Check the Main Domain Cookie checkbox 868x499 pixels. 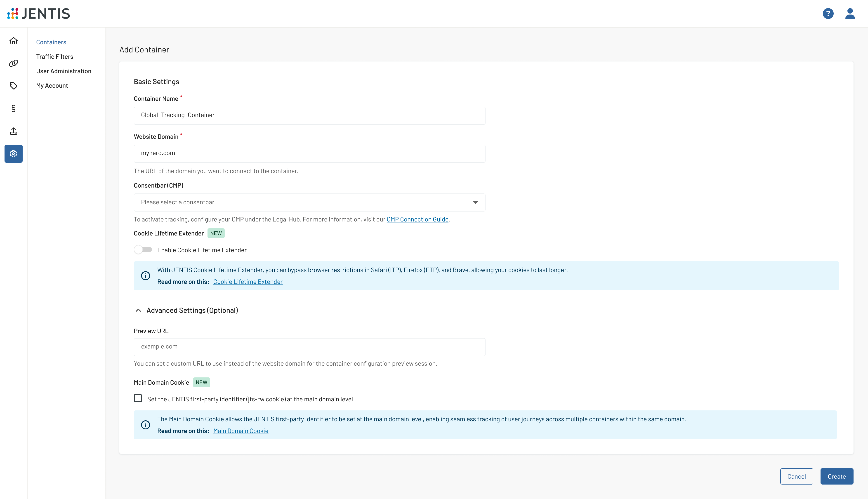138,398
